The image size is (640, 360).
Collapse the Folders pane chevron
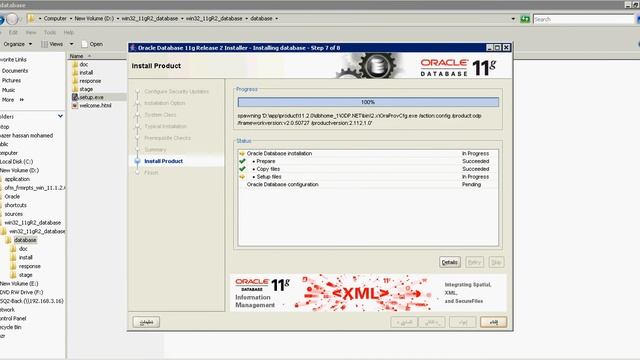(x=60, y=116)
